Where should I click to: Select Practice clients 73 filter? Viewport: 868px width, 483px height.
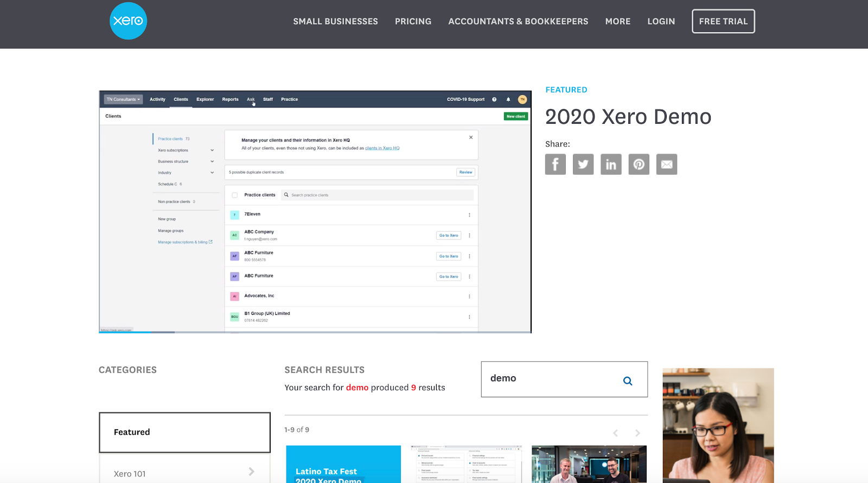[174, 139]
